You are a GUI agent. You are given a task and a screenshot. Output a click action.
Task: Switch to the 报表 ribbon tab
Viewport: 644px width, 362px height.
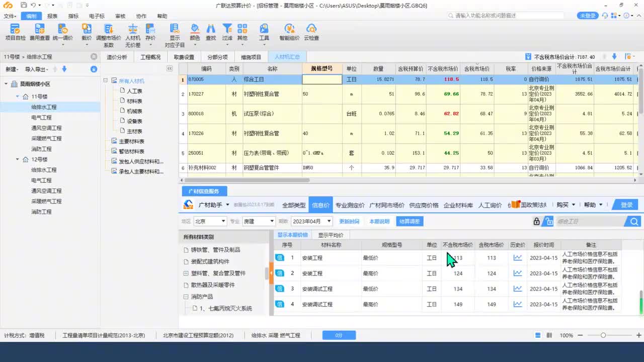point(52,16)
